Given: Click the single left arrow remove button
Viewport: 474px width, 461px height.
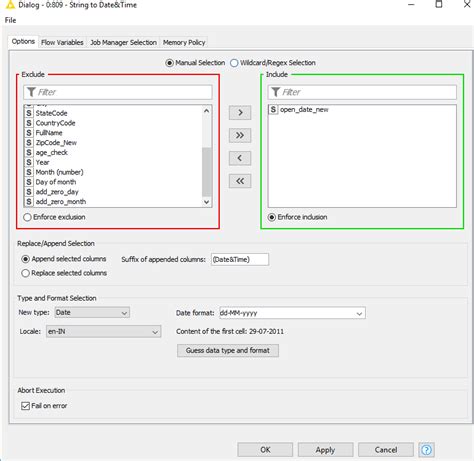Looking at the screenshot, I should pos(240,158).
